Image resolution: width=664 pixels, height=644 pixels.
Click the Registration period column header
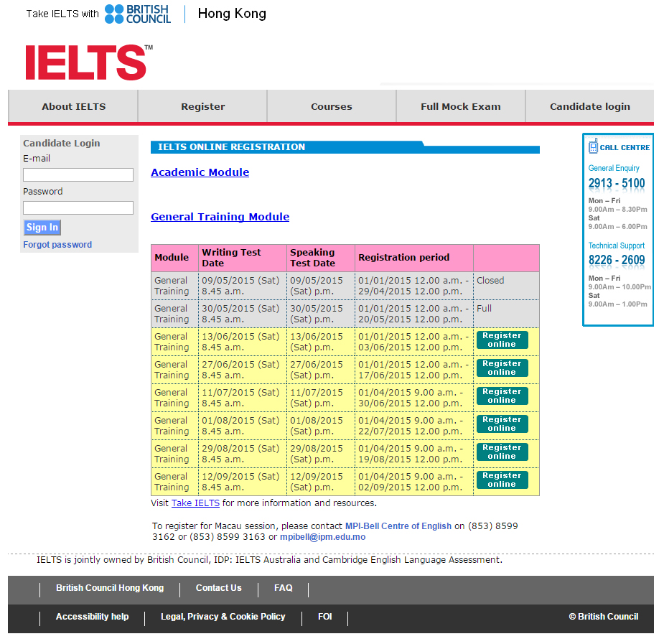[414, 258]
